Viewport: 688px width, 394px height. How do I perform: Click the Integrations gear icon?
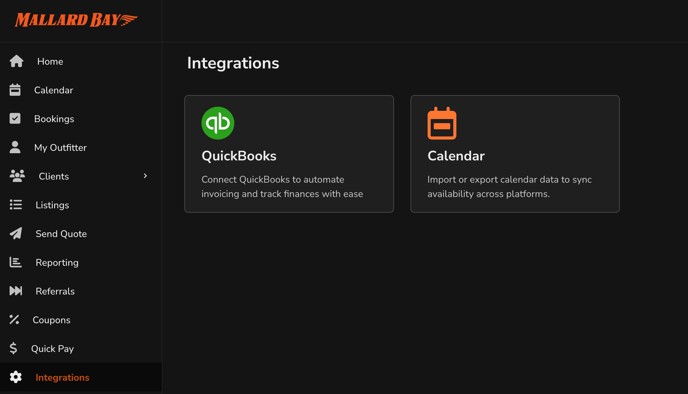[16, 377]
